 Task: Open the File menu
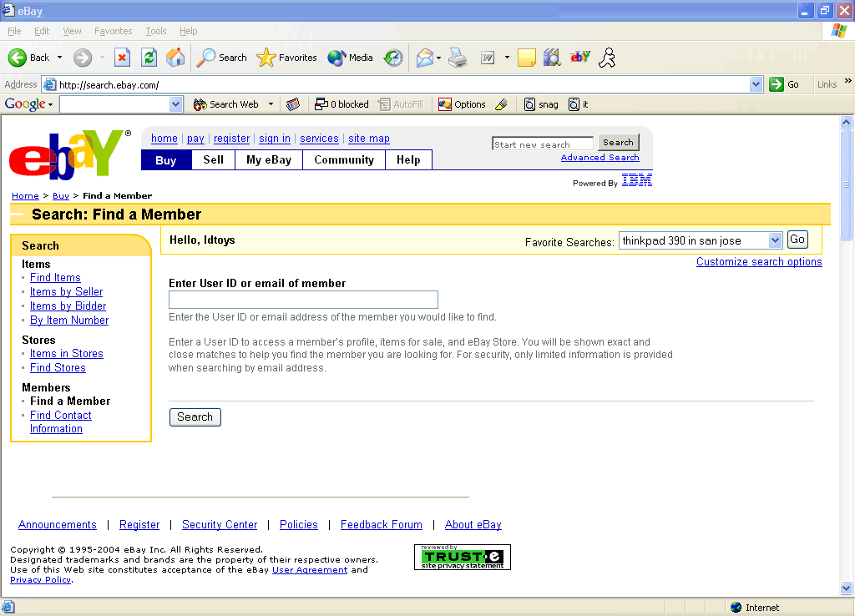(x=15, y=31)
